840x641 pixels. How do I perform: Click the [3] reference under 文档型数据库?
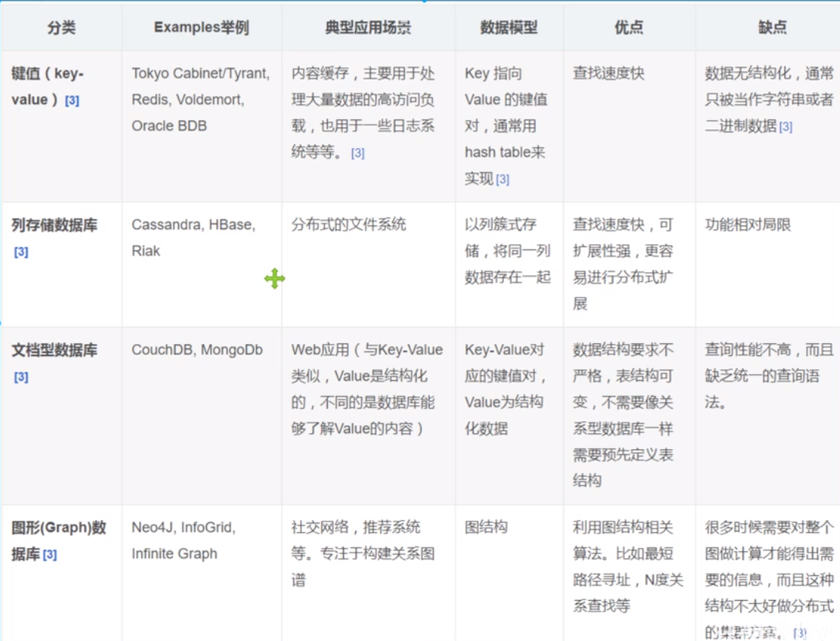(x=21, y=377)
